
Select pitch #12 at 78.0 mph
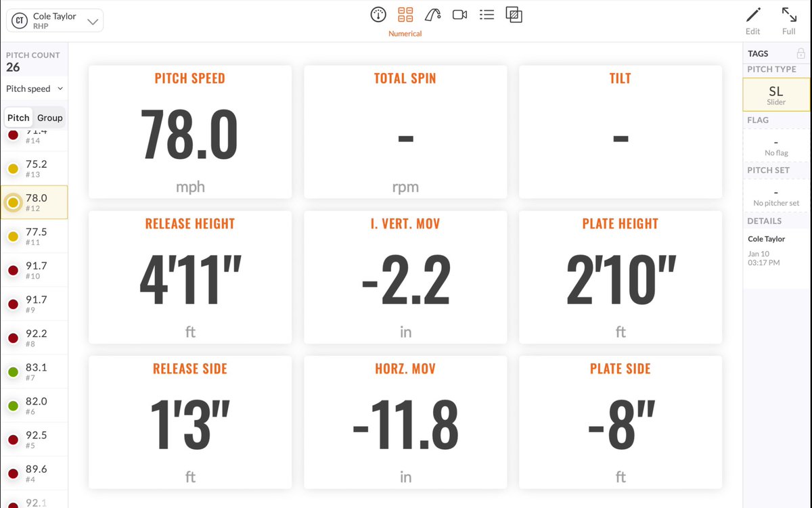click(x=34, y=202)
